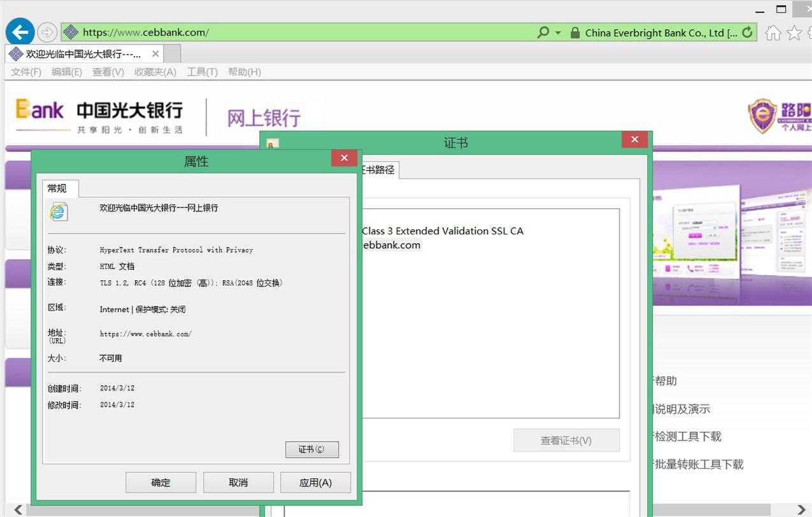
Task: Click the 不可用 size value
Action: 110,358
